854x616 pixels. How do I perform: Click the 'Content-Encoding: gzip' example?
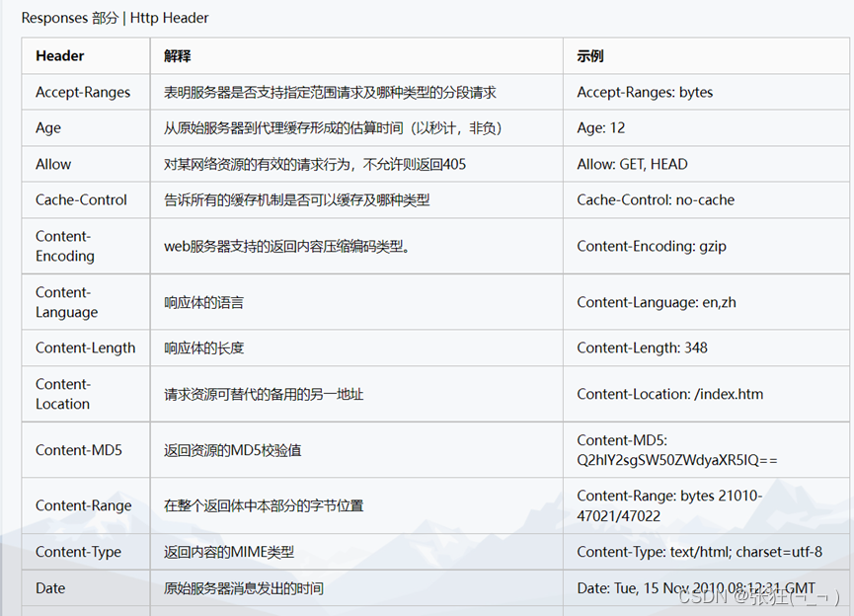(x=652, y=246)
